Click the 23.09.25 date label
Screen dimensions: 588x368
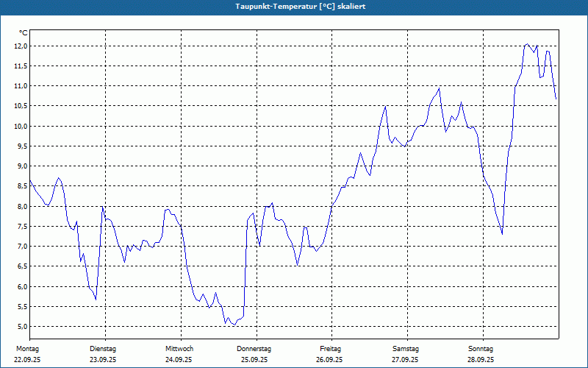pyautogui.click(x=103, y=360)
